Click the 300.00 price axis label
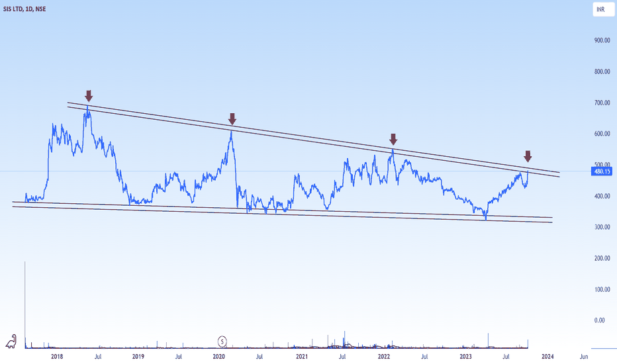 602,227
